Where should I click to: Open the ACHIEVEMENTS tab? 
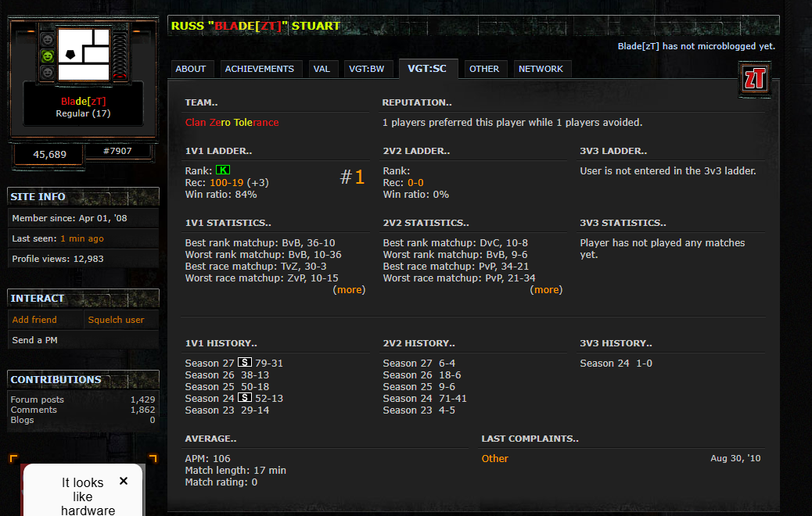[x=260, y=69]
